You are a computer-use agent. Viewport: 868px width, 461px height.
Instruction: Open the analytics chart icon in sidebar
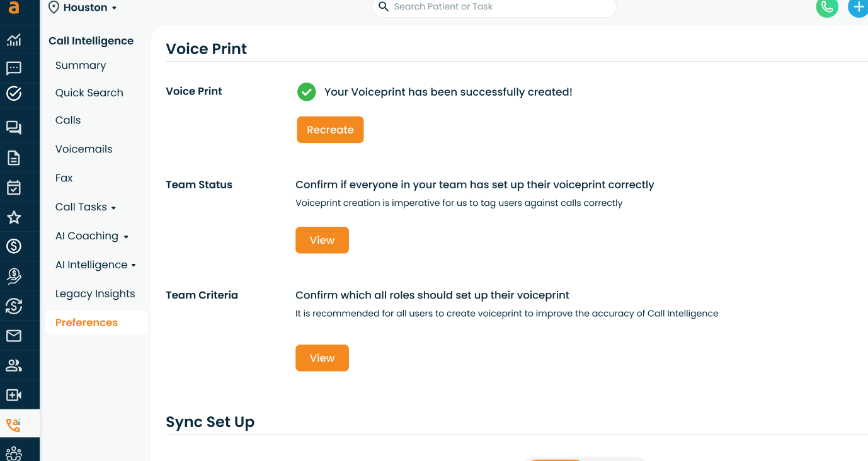[x=14, y=40]
